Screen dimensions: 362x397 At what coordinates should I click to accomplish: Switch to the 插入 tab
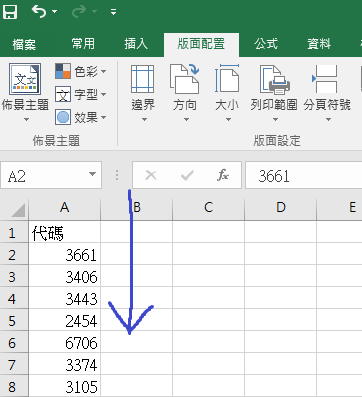tap(136, 44)
